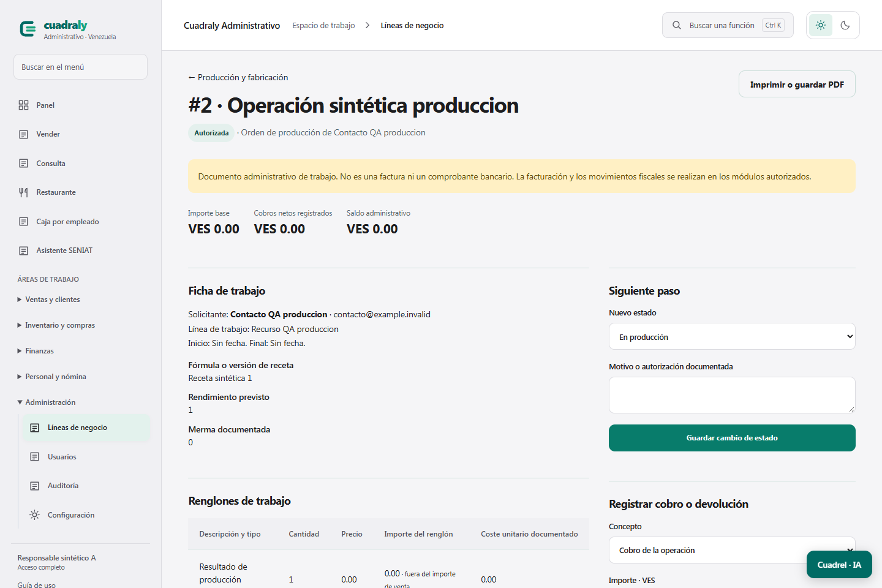Viewport: 882px width, 588px height.
Task: Click the Vender sidebar icon
Action: 24,134
